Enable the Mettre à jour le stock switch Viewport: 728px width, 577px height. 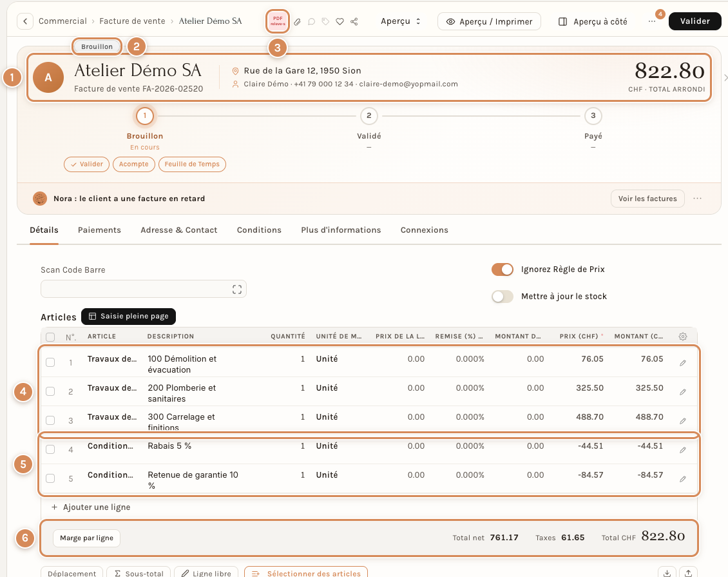click(503, 297)
